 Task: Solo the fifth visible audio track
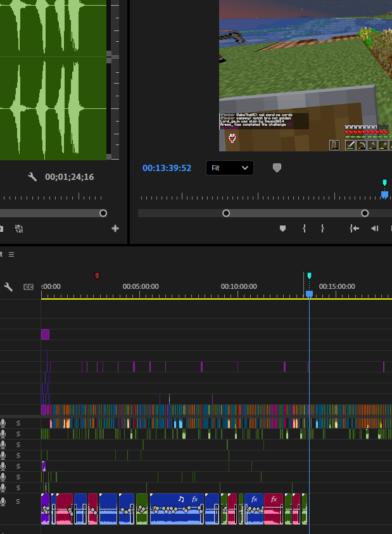[x=18, y=466]
